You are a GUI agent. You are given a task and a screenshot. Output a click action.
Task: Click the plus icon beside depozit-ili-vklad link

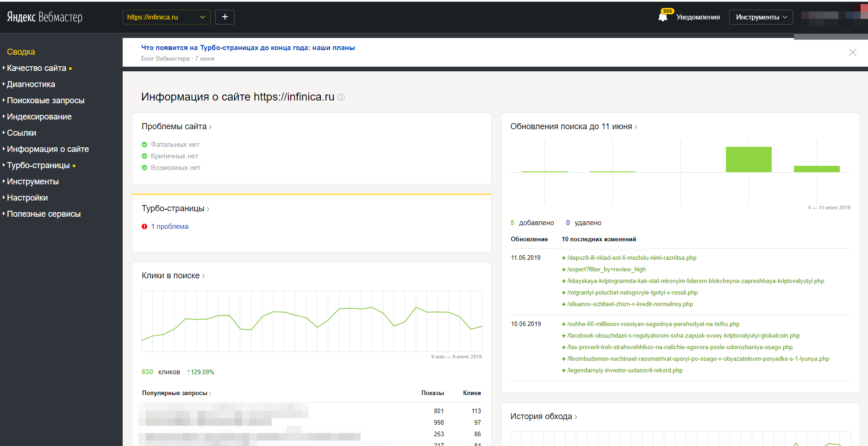[563, 258]
